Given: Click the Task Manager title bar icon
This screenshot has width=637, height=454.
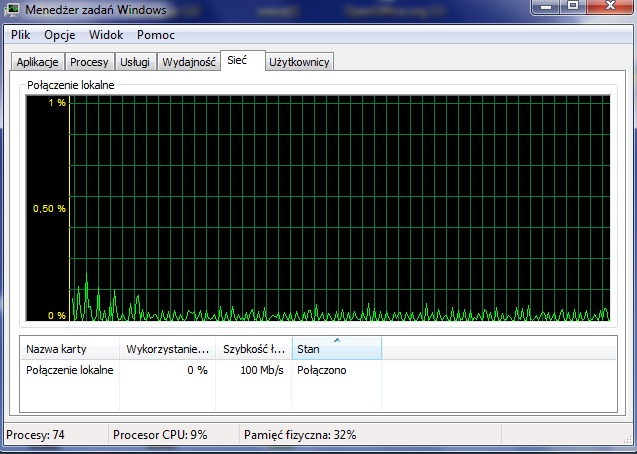Looking at the screenshot, I should coord(12,9).
